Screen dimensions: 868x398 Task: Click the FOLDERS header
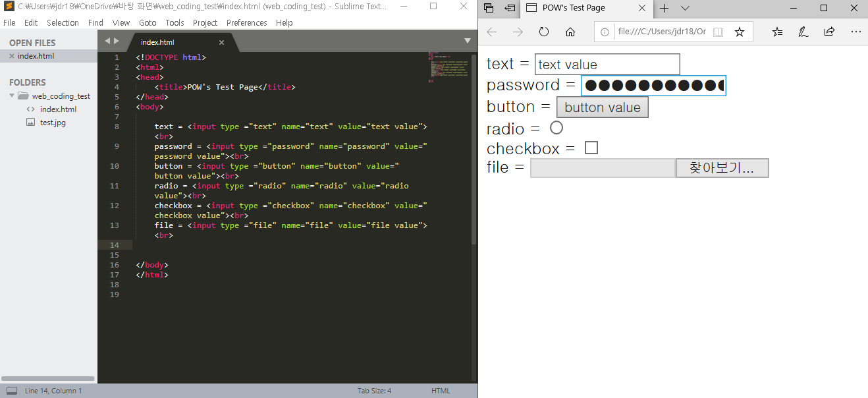[28, 82]
